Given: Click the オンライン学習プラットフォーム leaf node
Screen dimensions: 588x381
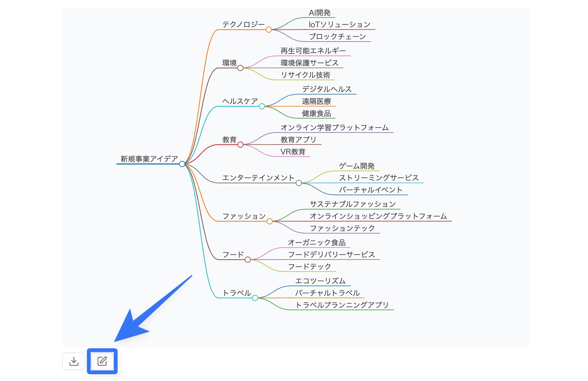Looking at the screenshot, I should point(335,128).
